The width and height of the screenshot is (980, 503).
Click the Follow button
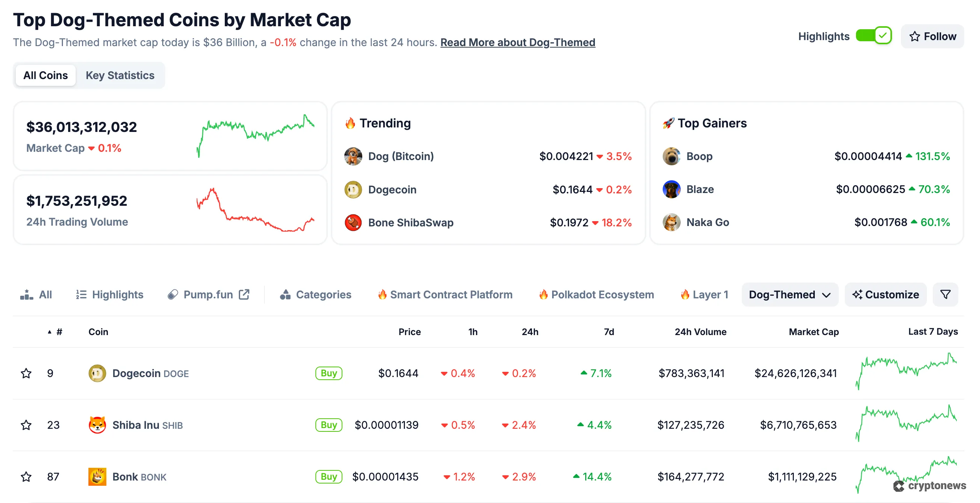[x=932, y=36]
